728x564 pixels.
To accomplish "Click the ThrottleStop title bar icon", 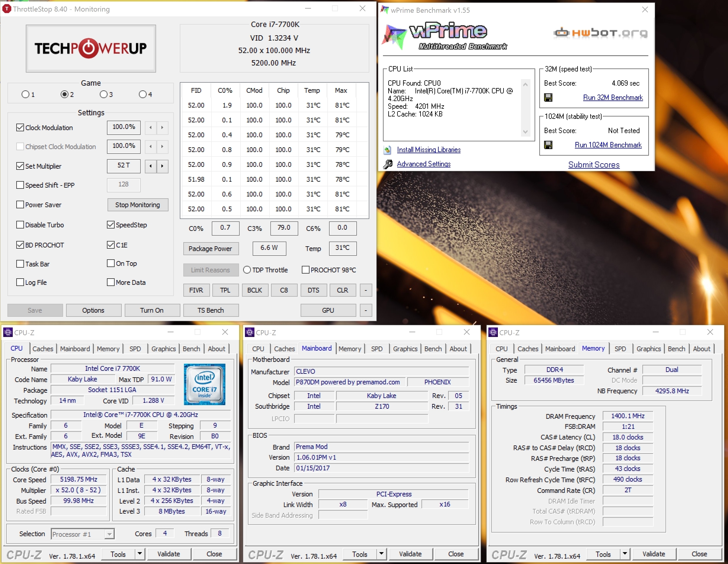I will [6, 9].
